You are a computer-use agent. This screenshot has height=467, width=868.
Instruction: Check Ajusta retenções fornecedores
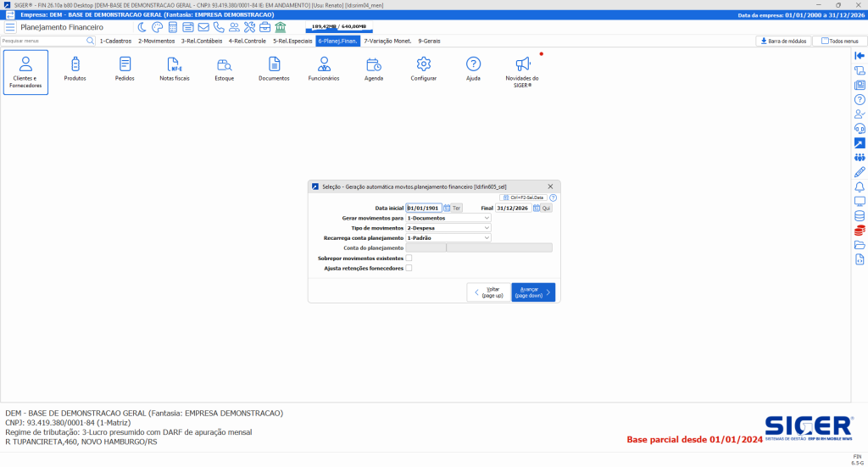coord(409,268)
